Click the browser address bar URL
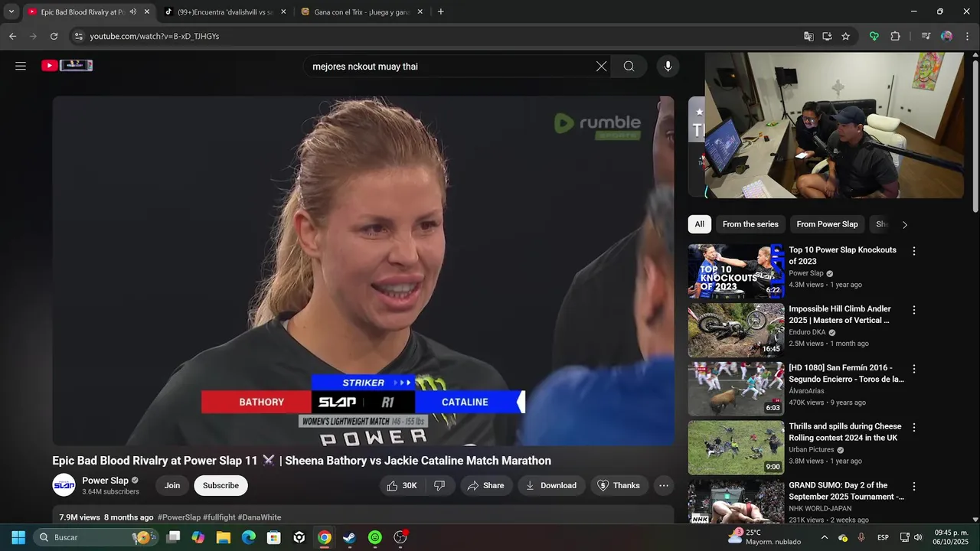Screen dimensions: 980x551 155,36
